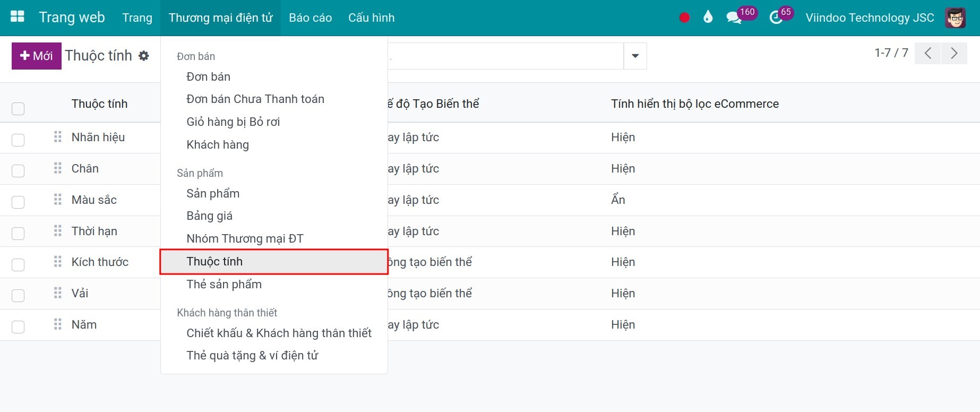This screenshot has height=412, width=980.
Task: Click the search input field
Action: [505, 56]
